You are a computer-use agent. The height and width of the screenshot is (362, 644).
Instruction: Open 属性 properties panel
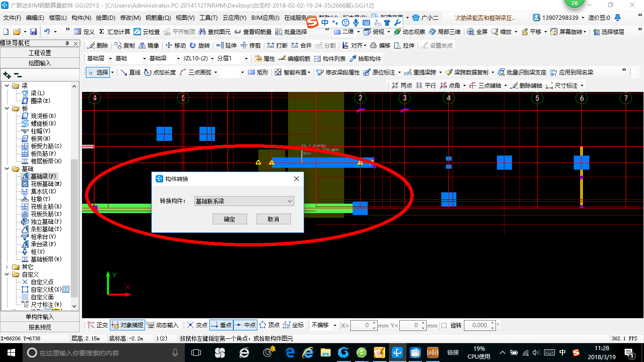coord(264,59)
